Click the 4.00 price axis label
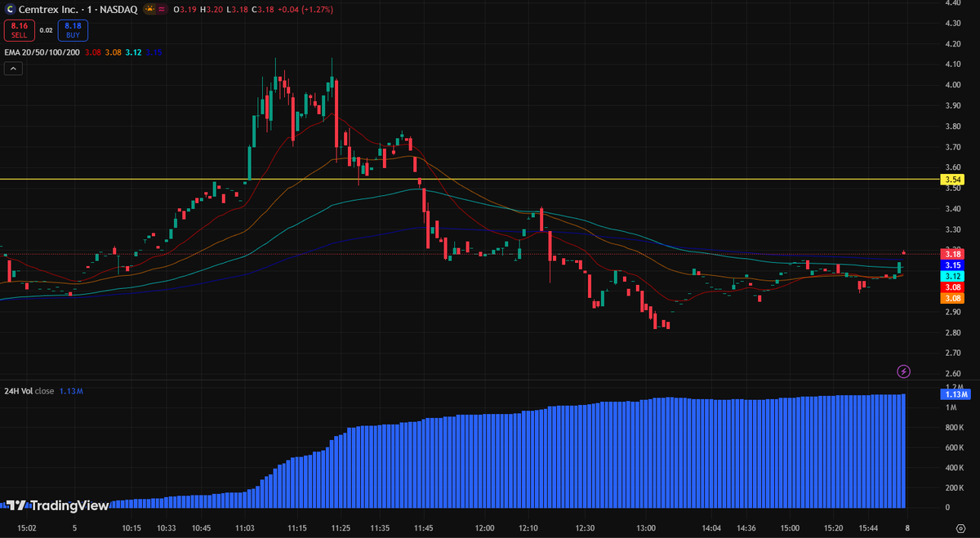The image size is (980, 538). (x=952, y=85)
